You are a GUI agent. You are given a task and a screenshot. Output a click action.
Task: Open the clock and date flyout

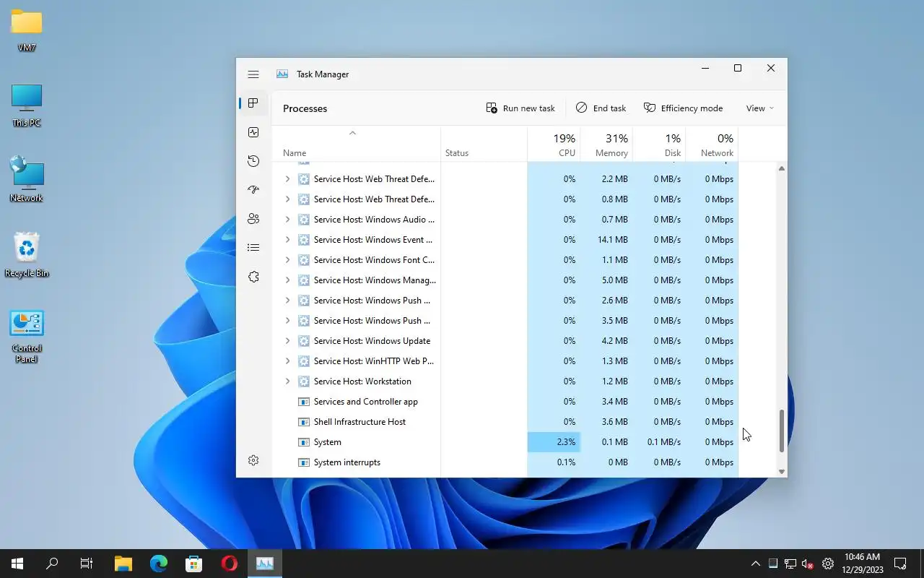(x=862, y=564)
